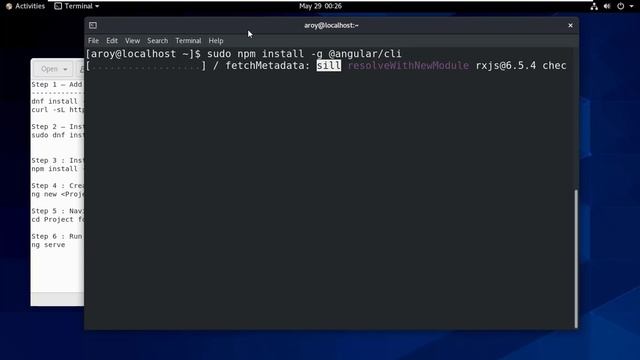The width and height of the screenshot is (640, 360).
Task: Open the Terminal menu in menu bar
Action: [188, 41]
